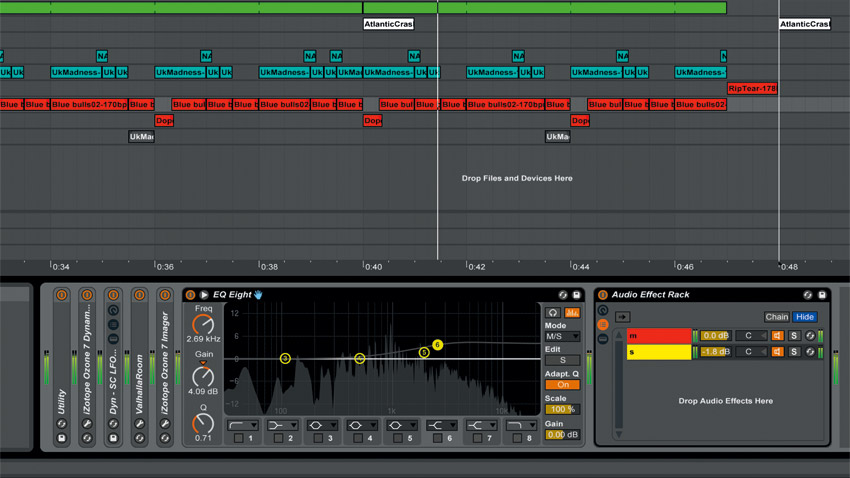The image size is (850, 478).
Task: Toggle the spectrum analyzer button in EQ Eight
Action: [x=572, y=313]
